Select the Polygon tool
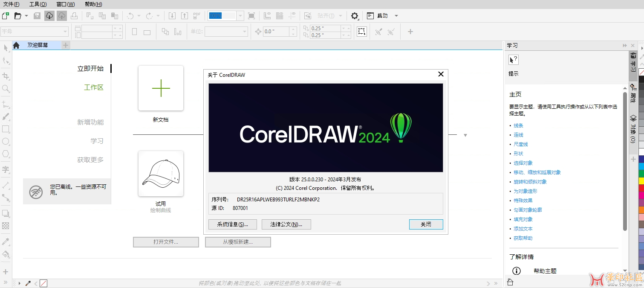 (x=6, y=154)
